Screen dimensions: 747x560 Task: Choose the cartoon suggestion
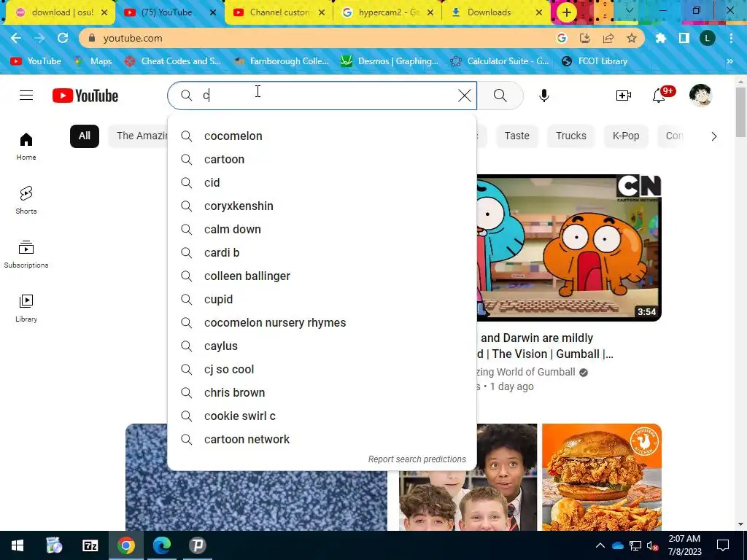click(322, 160)
